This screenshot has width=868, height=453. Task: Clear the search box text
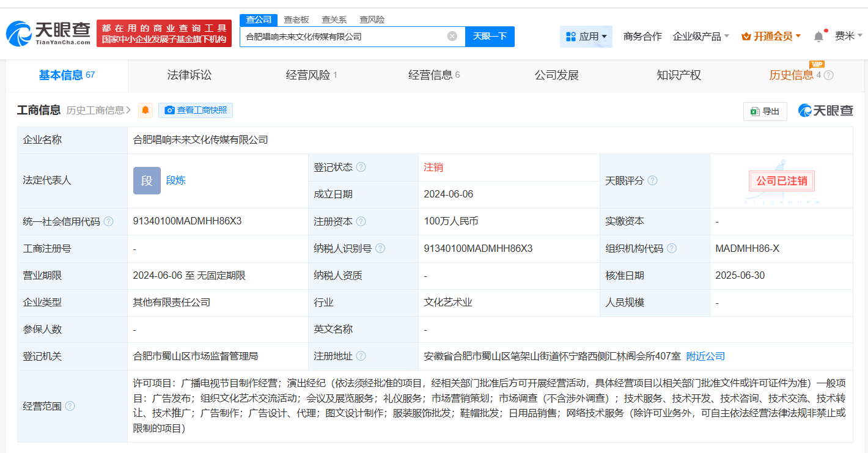tap(452, 36)
